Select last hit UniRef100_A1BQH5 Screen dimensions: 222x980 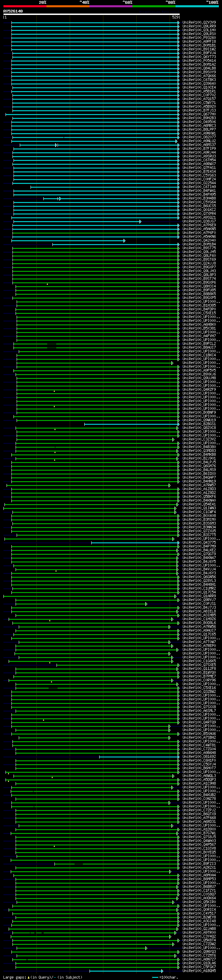coord(199,971)
